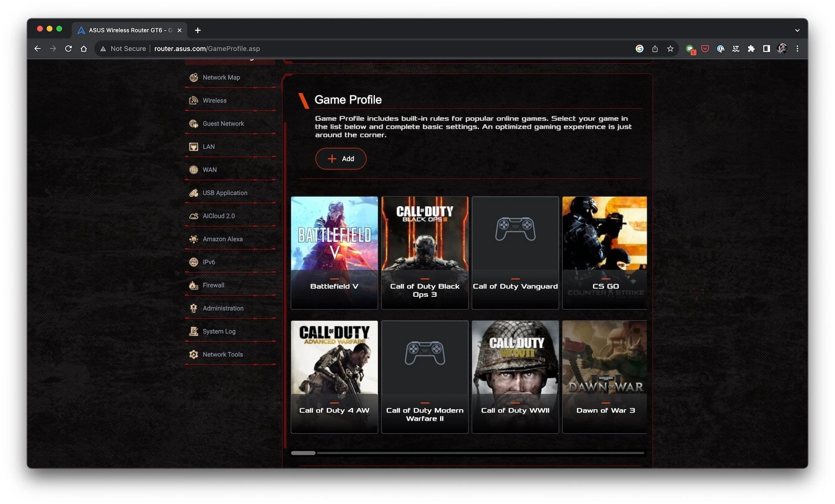The image size is (835, 504).
Task: Select Call of Duty 4 AW card
Action: [x=334, y=377]
